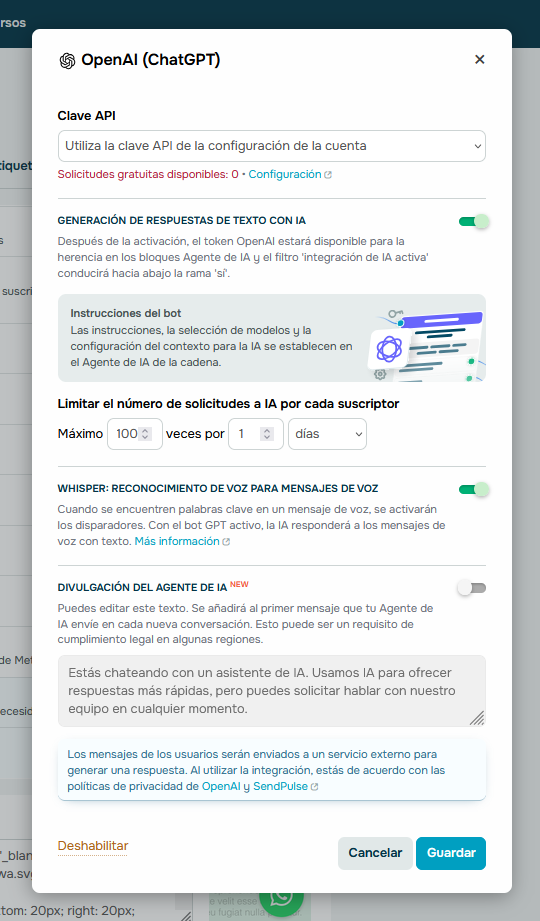Open the días time unit dropdown
The height and width of the screenshot is (921, 540).
(x=327, y=434)
